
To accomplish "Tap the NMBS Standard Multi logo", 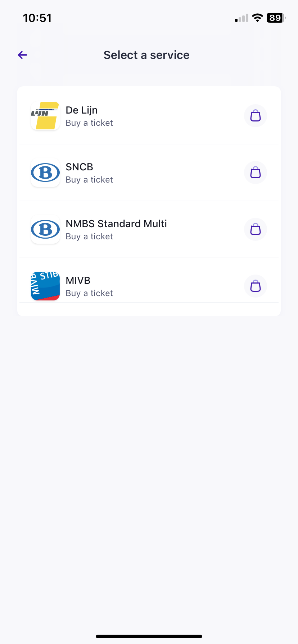I will tap(45, 229).
